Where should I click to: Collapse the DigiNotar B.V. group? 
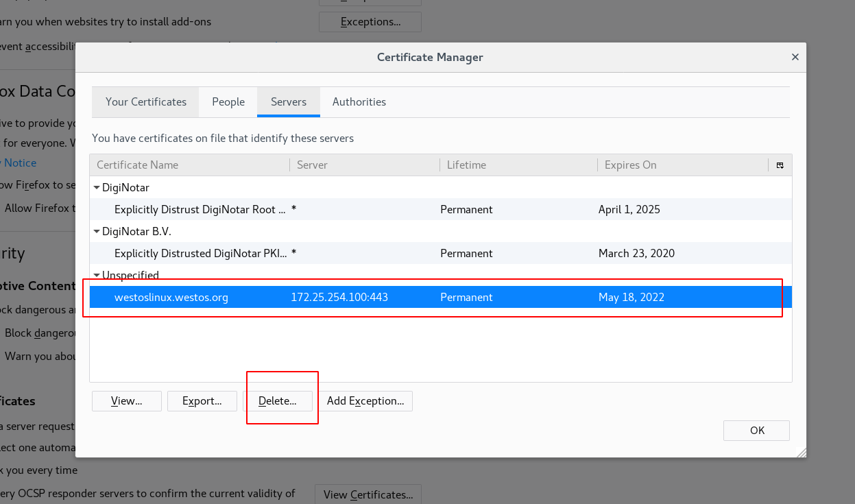coord(97,232)
